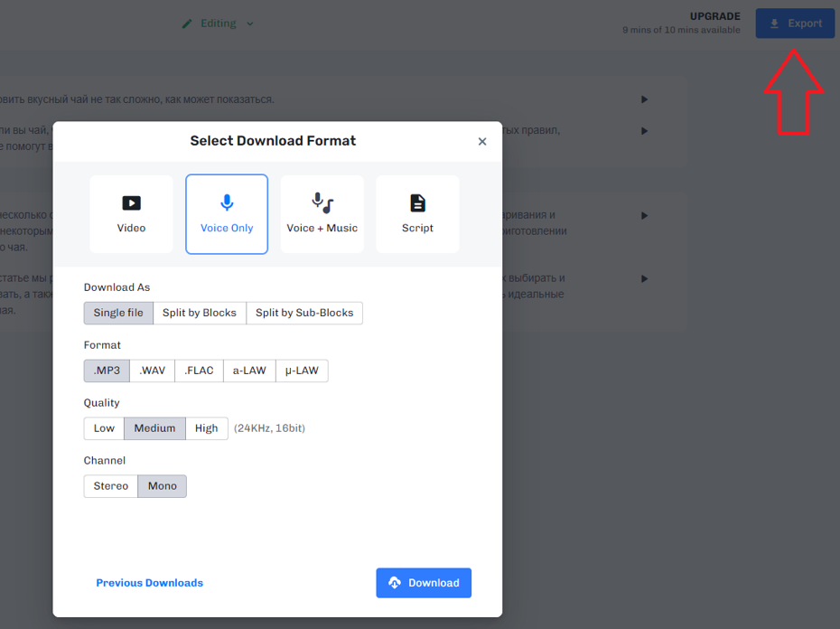
Task: Click the Export button in the top bar
Action: click(x=795, y=23)
